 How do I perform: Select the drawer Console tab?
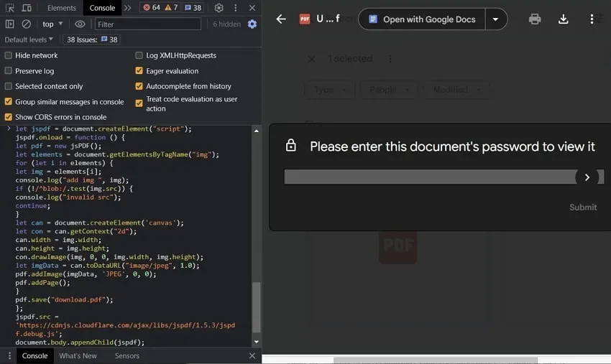35,356
